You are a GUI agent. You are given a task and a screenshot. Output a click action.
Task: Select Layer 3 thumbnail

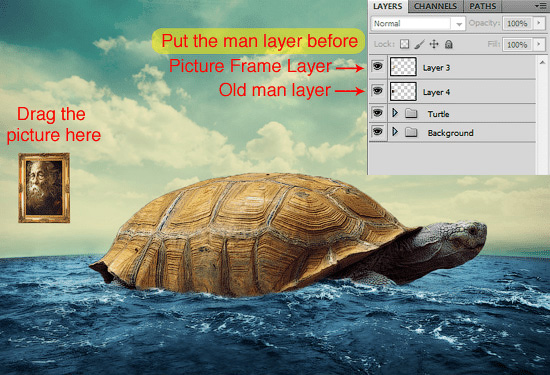403,67
